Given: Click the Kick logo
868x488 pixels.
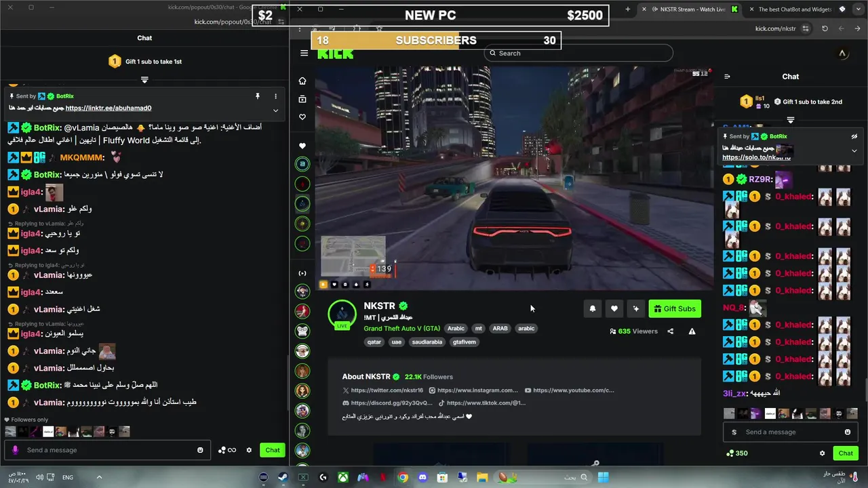Looking at the screenshot, I should point(336,54).
